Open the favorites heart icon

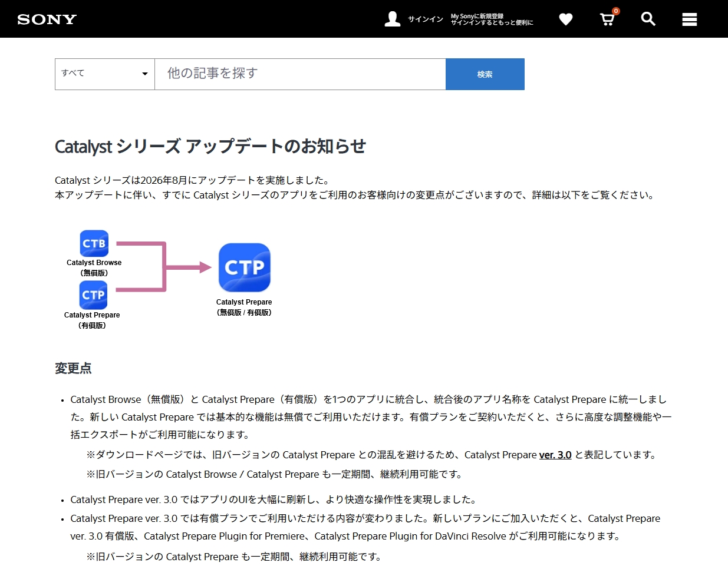[566, 19]
